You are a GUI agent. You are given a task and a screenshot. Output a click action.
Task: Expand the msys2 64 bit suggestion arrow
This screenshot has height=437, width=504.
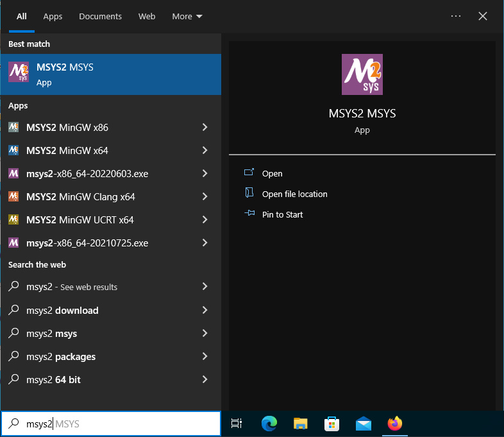click(x=205, y=379)
